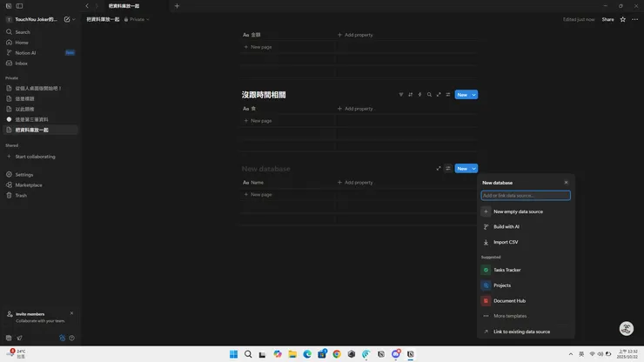
Task: Add New page row in top database
Action: pyautogui.click(x=258, y=47)
